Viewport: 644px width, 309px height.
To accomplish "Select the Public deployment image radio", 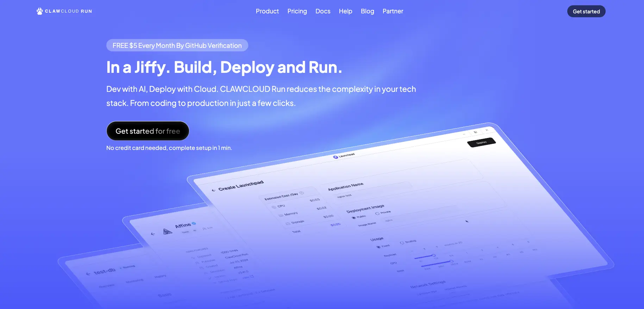I will tap(354, 218).
